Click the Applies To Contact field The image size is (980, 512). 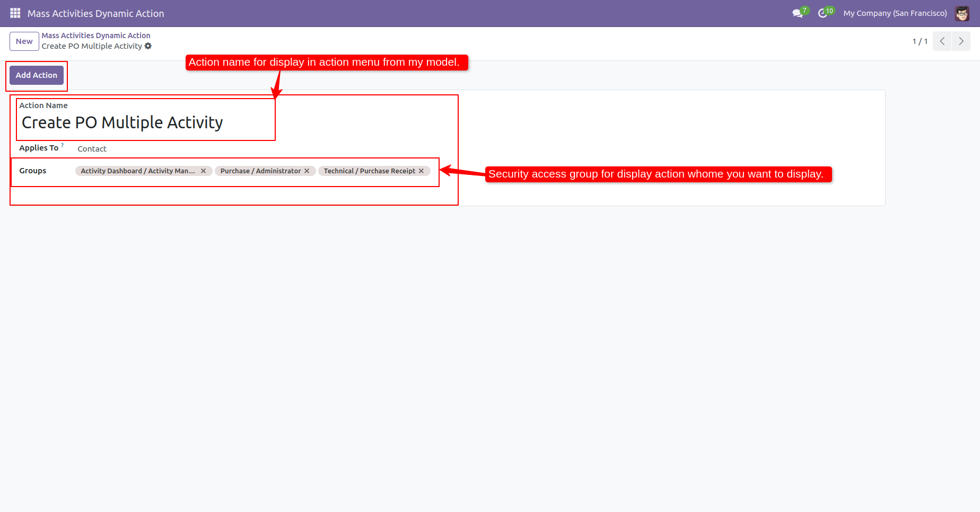(92, 149)
